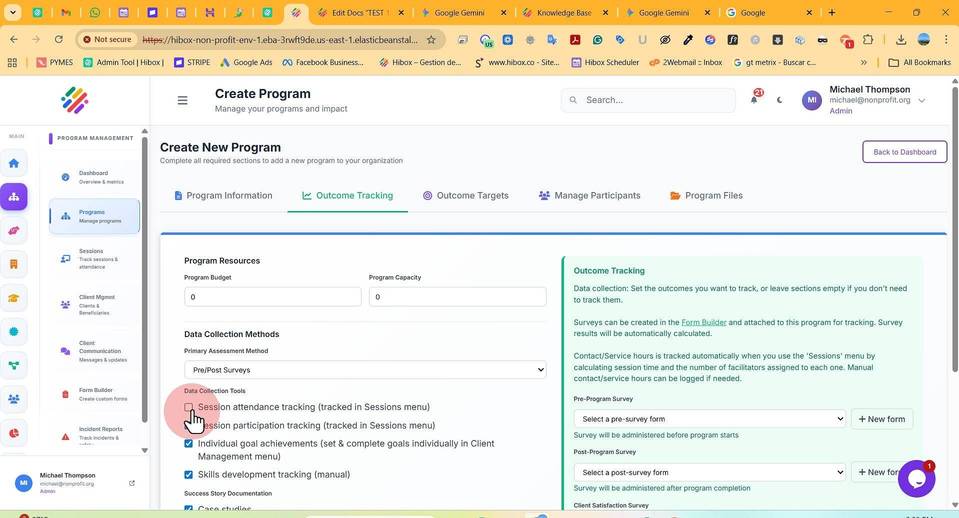Follow the Form Builder link
The image size is (959, 518).
point(703,322)
